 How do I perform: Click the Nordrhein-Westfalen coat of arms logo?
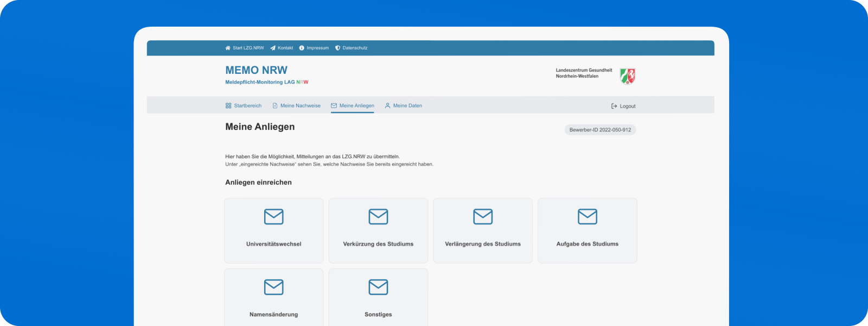(628, 76)
